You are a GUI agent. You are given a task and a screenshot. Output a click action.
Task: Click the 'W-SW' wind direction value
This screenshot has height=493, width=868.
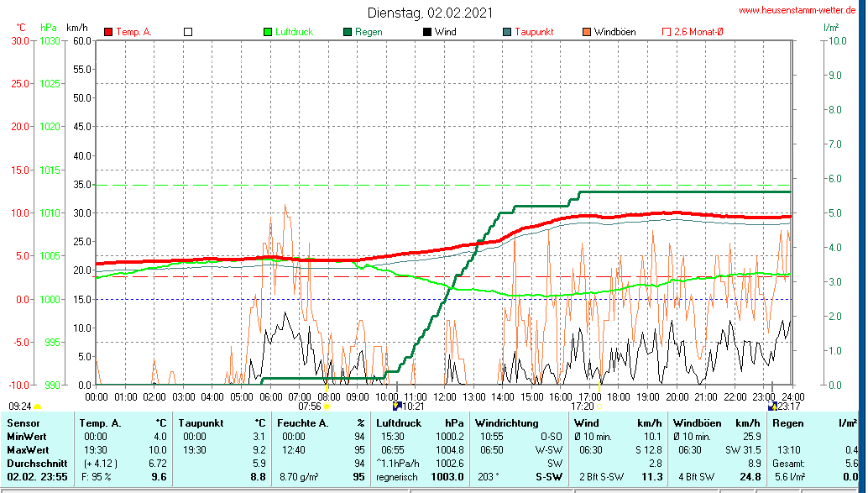point(549,450)
